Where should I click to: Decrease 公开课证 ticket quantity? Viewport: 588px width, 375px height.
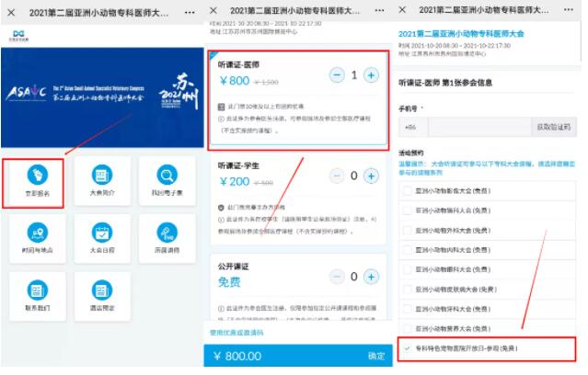point(337,277)
